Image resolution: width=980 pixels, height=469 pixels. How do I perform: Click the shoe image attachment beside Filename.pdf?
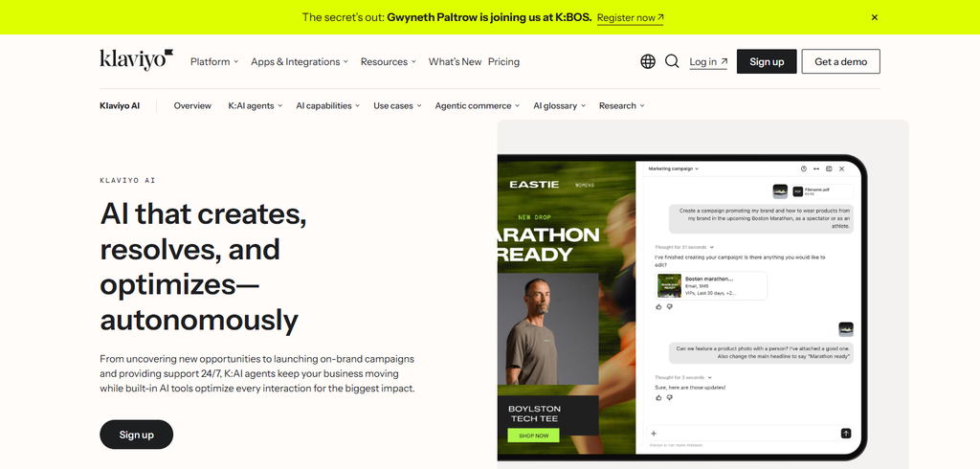pos(780,191)
